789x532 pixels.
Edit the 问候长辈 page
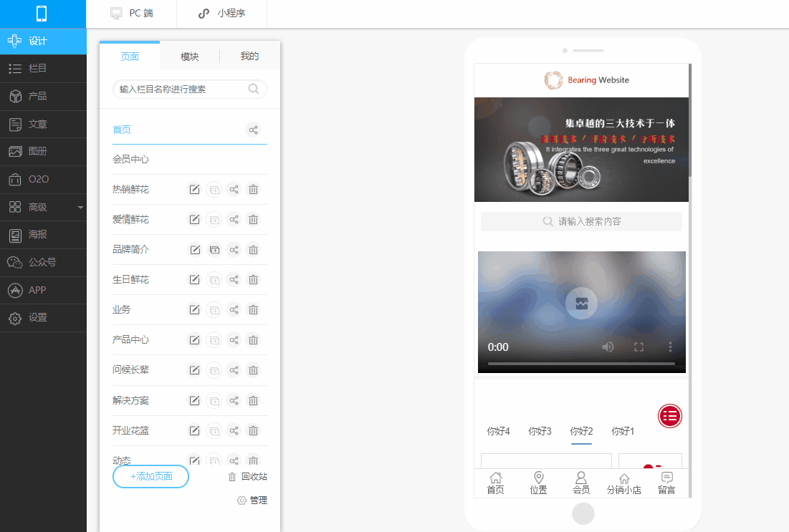click(x=194, y=371)
